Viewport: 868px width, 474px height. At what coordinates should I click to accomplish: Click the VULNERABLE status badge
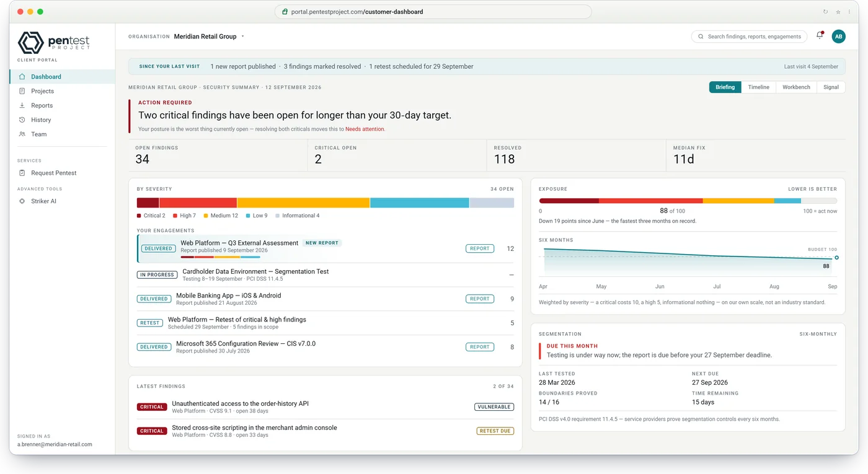[x=494, y=407]
